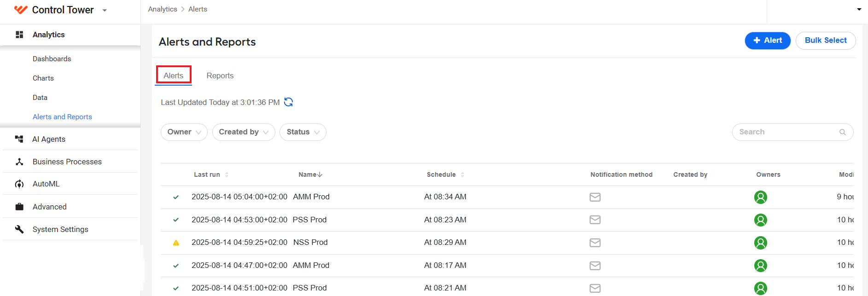
Task: Open Alerts and Reports sidebar link
Action: click(x=62, y=117)
